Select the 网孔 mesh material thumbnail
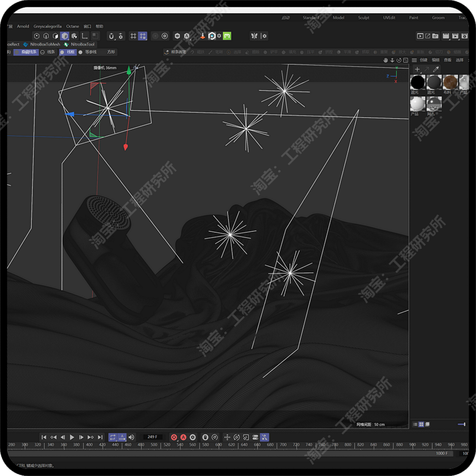The width and height of the screenshot is (476, 476). tap(434, 104)
